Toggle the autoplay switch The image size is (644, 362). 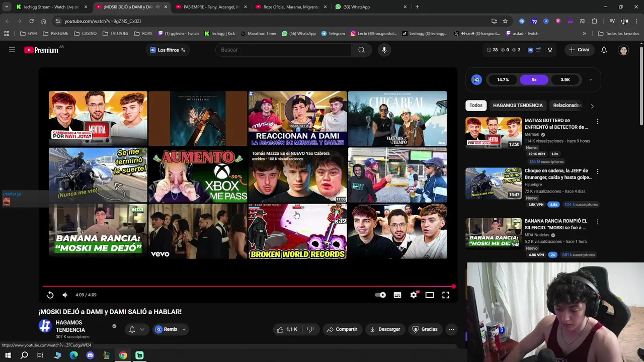pos(381,295)
